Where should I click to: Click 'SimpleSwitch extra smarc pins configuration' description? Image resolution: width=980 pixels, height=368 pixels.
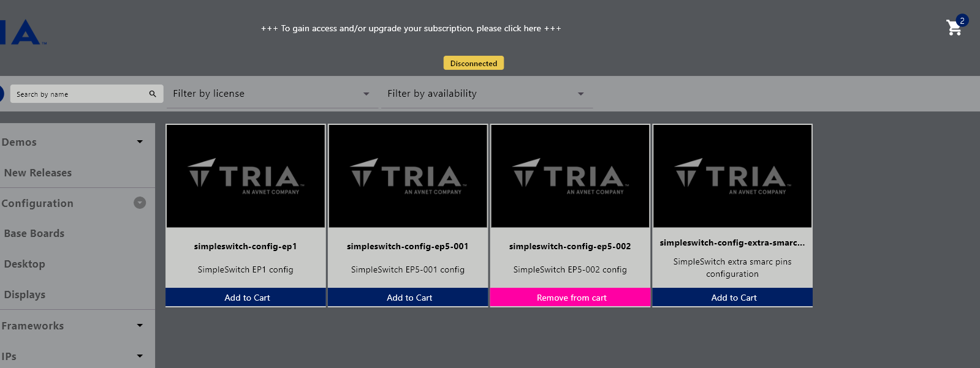click(732, 268)
